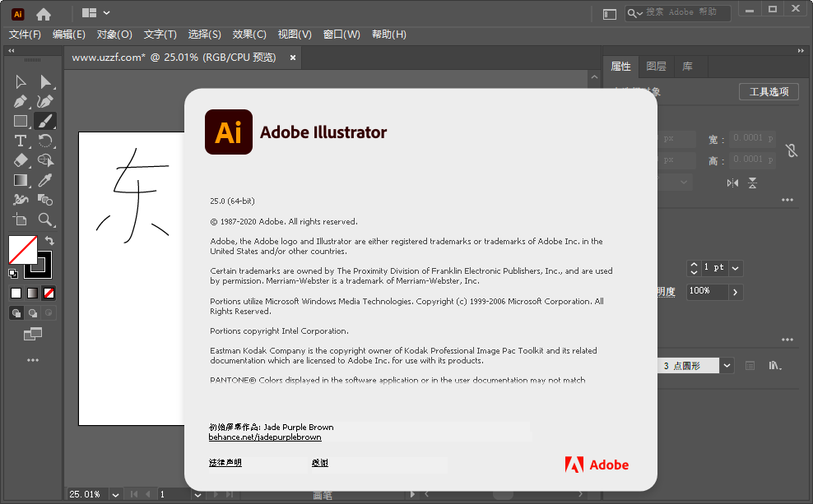Open the zoom level 25.01% dropdown
Viewport: 813px width, 504px height.
click(116, 495)
